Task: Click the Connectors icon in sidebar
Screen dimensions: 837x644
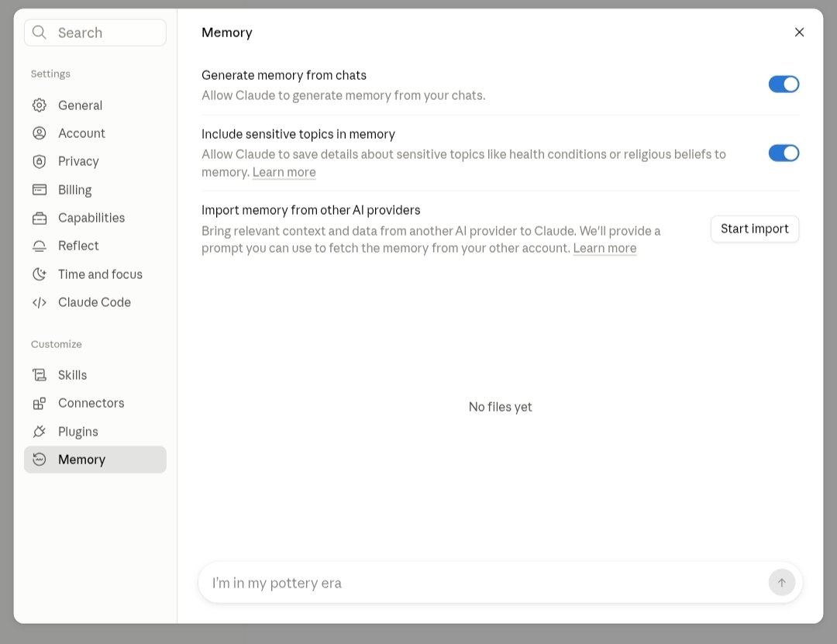Action: (x=39, y=403)
